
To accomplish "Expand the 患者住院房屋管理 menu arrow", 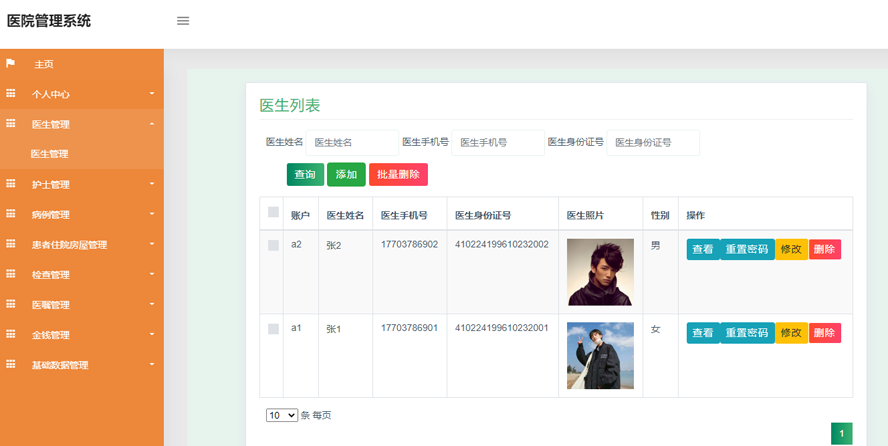I will (x=152, y=245).
